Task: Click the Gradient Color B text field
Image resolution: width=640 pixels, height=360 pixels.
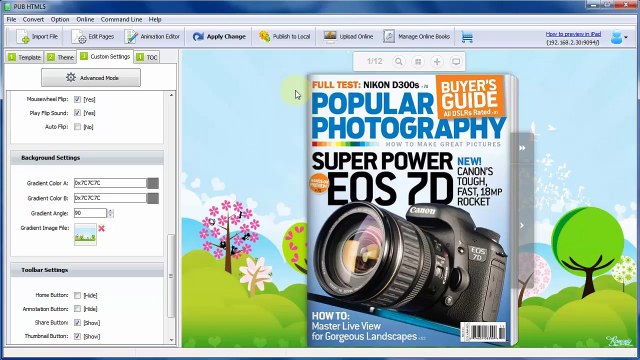Action: (110, 198)
